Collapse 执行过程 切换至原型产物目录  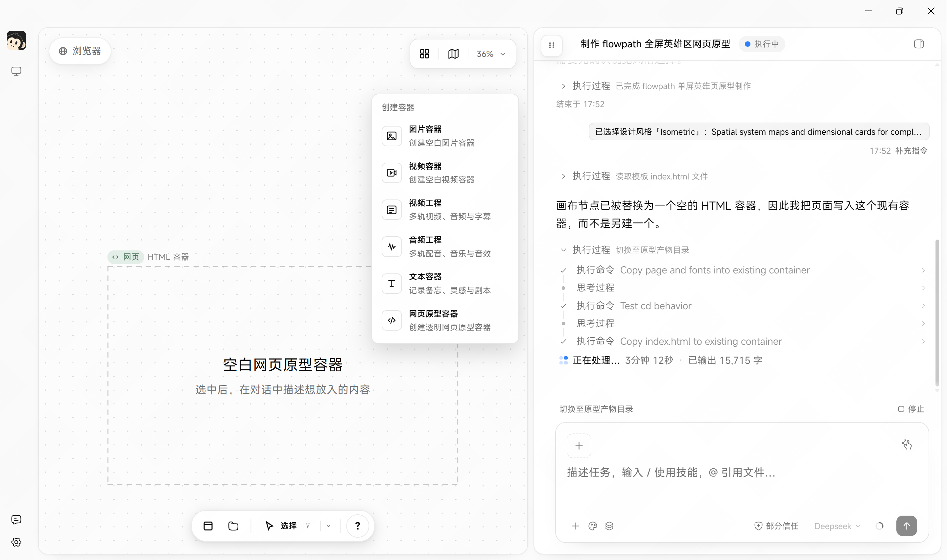(x=625, y=250)
